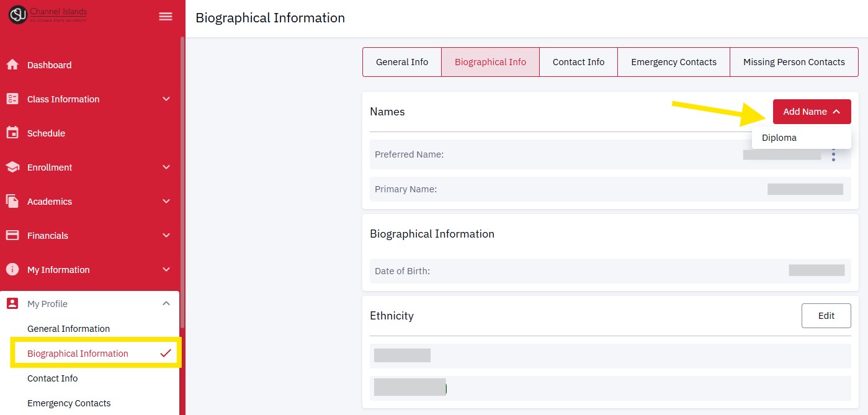The image size is (868, 415).
Task: Click the Ethnicity Edit button
Action: (x=826, y=316)
